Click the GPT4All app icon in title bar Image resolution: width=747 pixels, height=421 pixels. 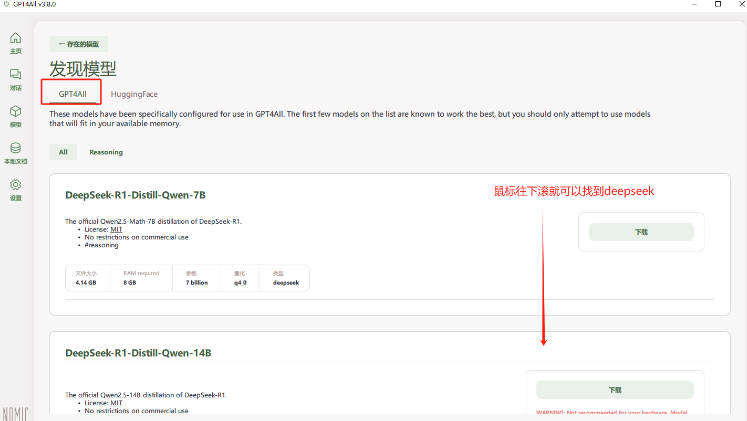tap(6, 4)
